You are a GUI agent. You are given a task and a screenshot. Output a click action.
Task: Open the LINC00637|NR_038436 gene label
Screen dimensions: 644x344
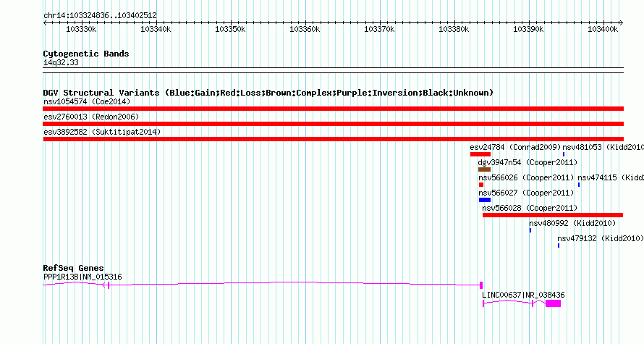(x=523, y=295)
